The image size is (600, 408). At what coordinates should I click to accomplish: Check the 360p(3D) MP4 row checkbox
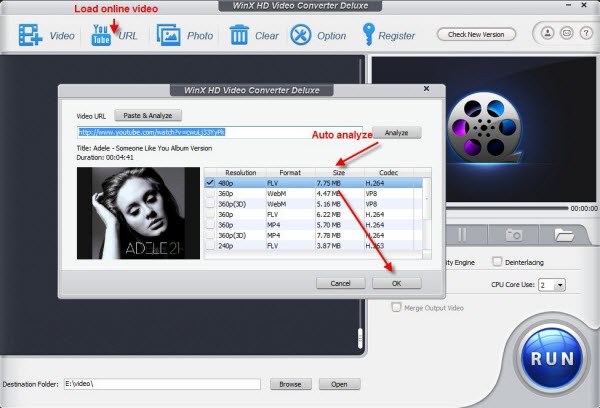(x=210, y=235)
